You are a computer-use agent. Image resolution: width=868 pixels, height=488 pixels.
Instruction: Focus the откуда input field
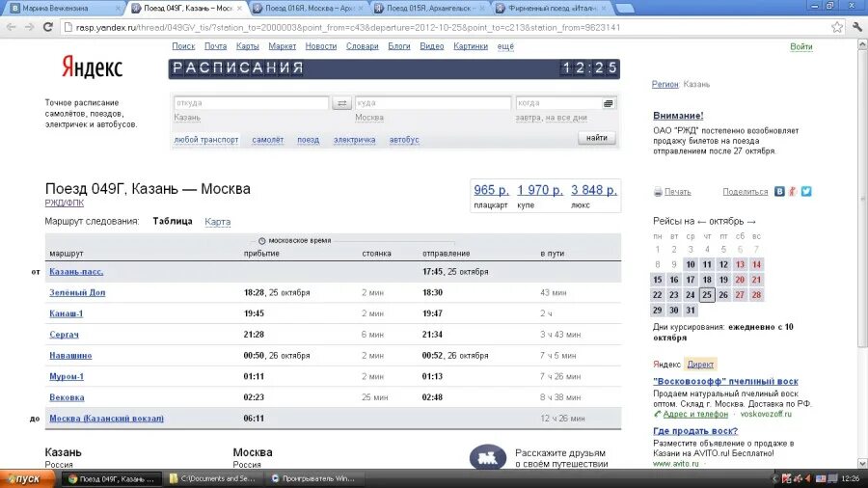[252, 103]
